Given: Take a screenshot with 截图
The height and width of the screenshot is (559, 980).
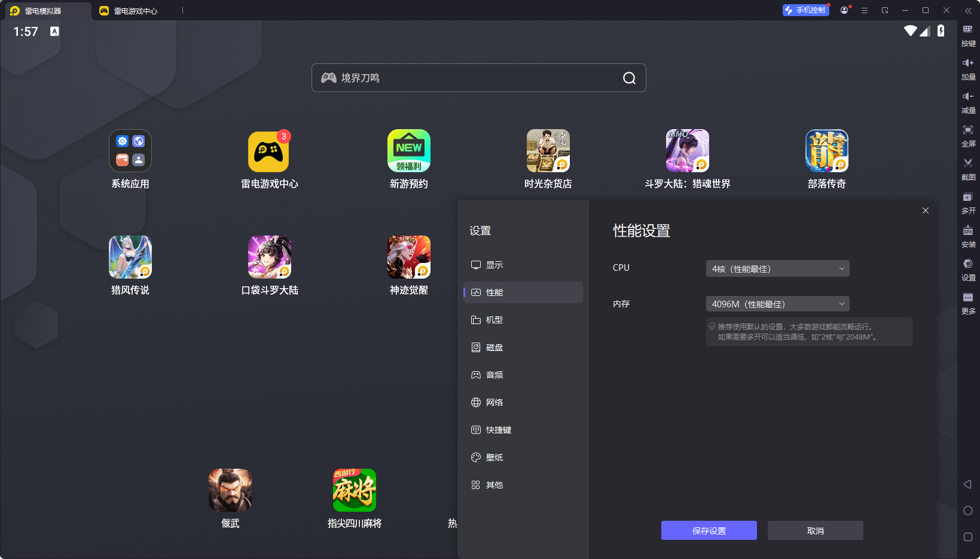Looking at the screenshot, I should coord(968,170).
